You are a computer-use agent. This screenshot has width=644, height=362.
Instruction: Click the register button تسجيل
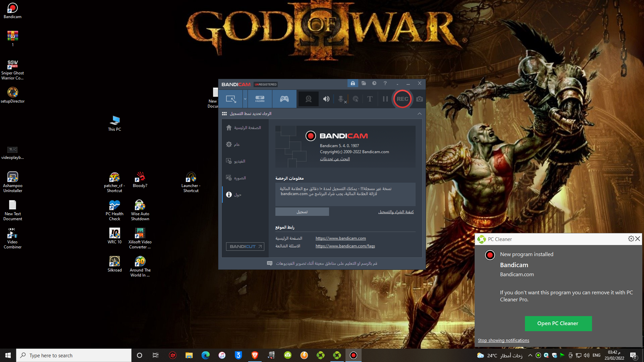tap(302, 212)
